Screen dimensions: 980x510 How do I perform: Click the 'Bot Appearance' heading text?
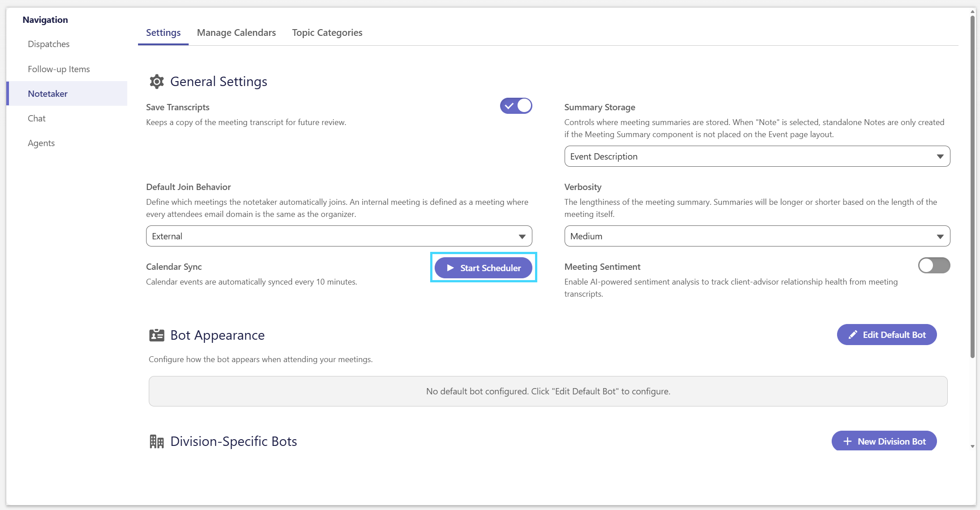coord(217,335)
